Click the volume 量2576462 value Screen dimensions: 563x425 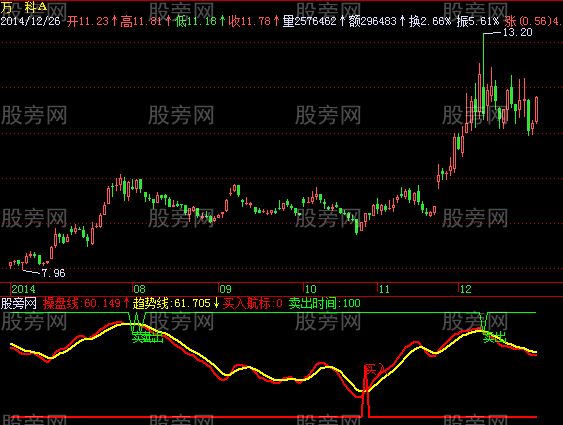pyautogui.click(x=310, y=21)
